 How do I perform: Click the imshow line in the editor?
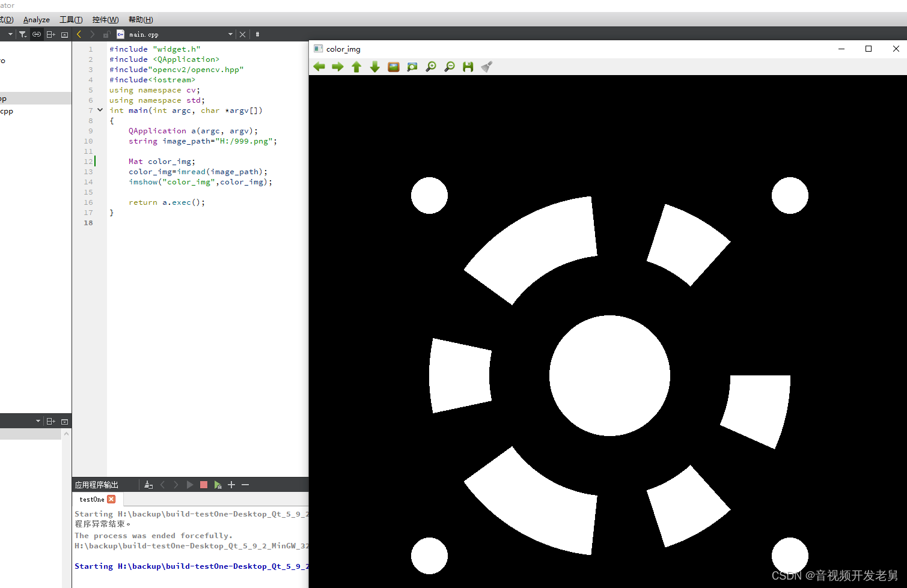pos(200,182)
